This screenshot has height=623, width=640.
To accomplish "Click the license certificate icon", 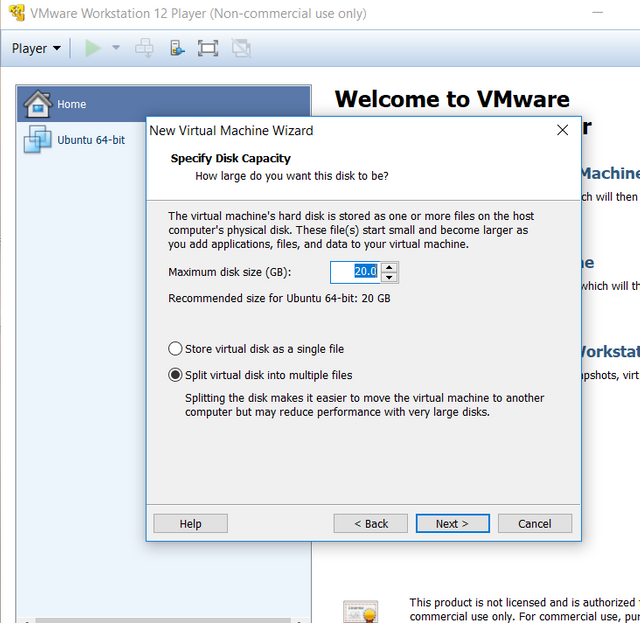I will tap(360, 611).
